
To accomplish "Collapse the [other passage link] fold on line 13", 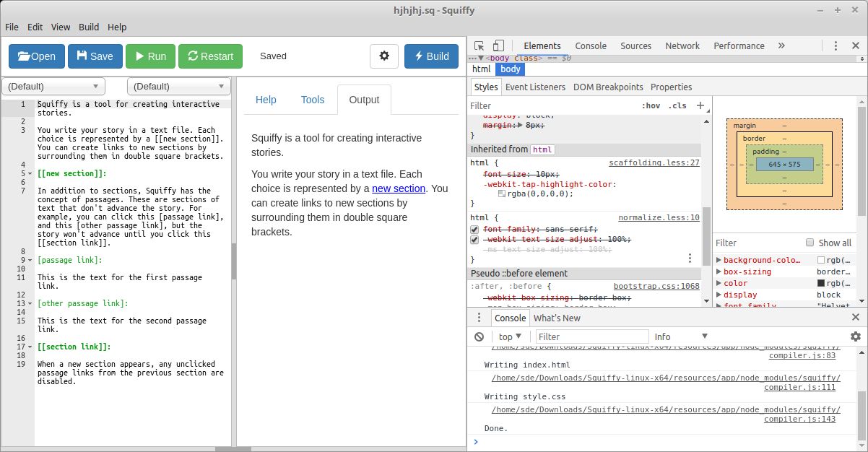I will click(30, 304).
